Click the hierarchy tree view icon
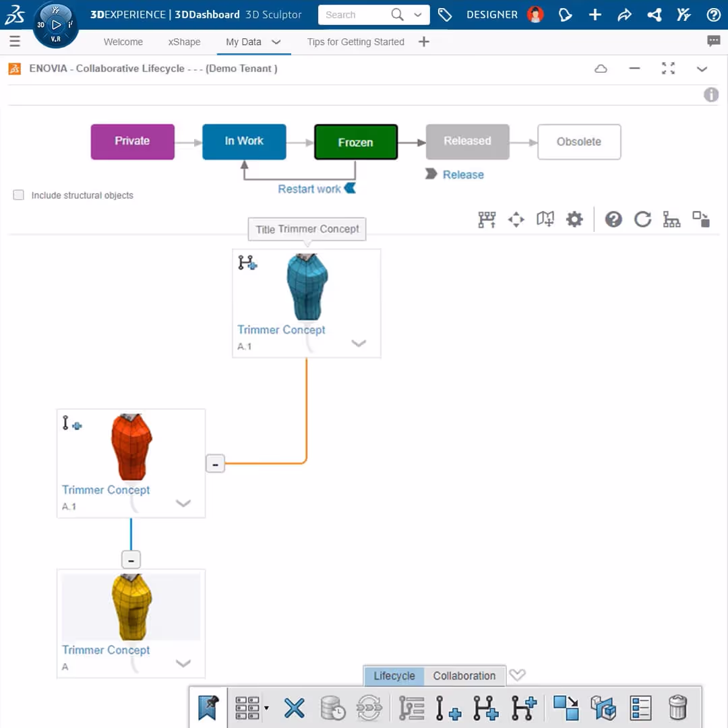Viewport: 728px width, 728px height. point(671,219)
